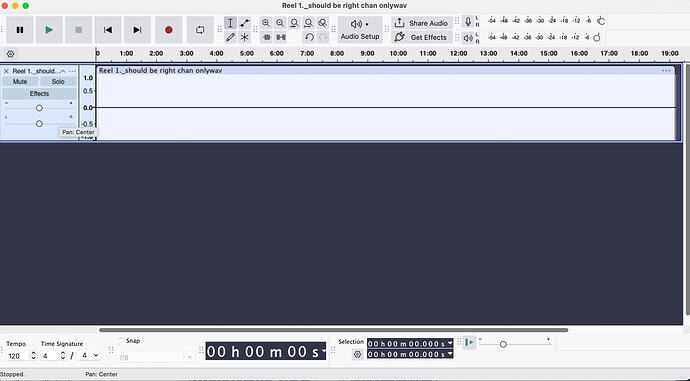Screen dimensions: 690x381
Task: Select the Envelope tool
Action: coord(245,23)
